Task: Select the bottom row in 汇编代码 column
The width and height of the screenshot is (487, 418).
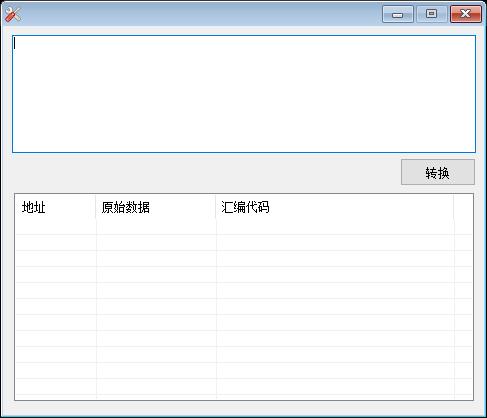Action: coord(335,386)
